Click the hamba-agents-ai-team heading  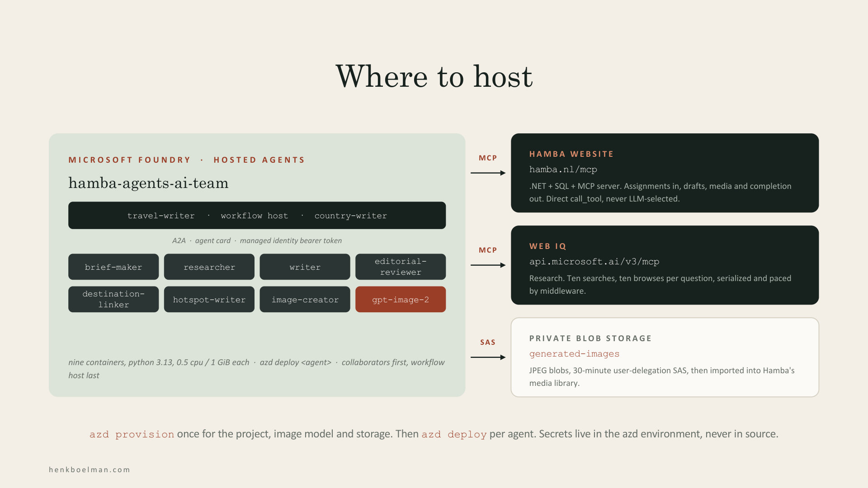click(x=148, y=183)
